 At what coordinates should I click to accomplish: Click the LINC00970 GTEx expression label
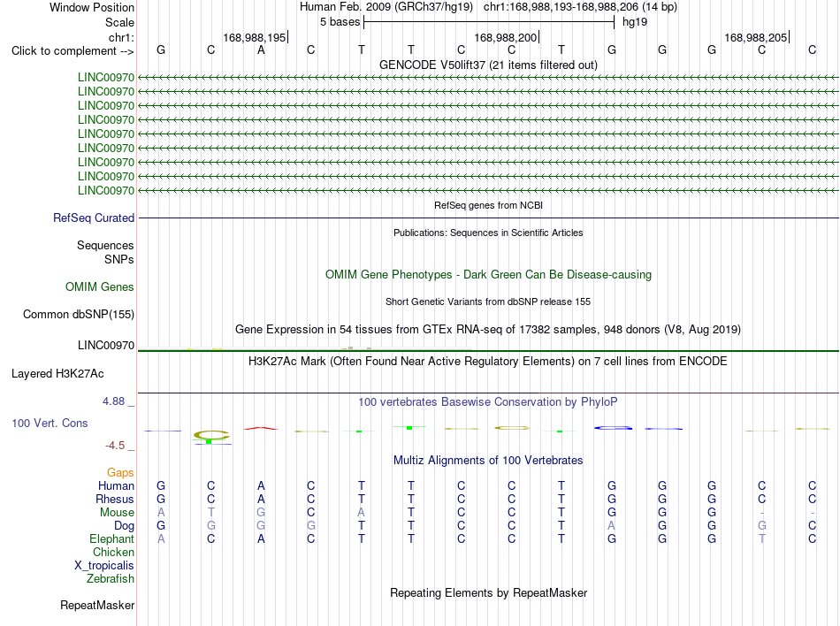point(105,346)
